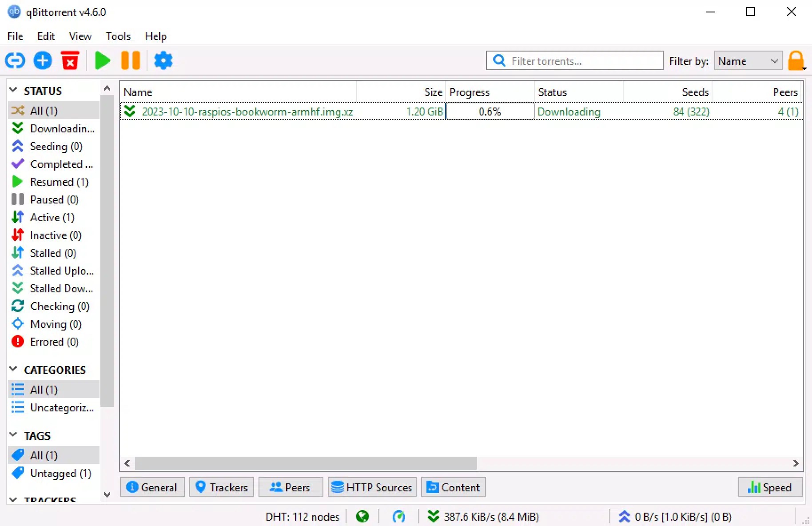
Task: Open the Filter by Name dropdown
Action: (747, 61)
